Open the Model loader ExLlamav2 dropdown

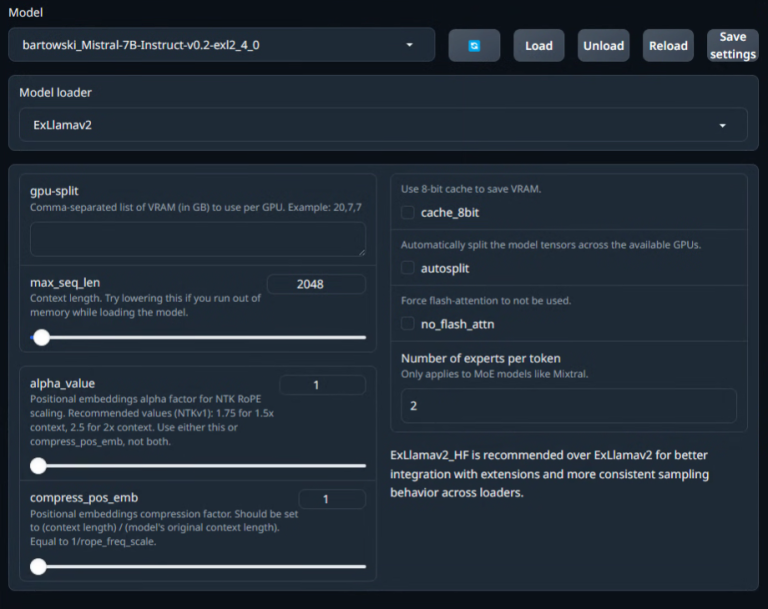(383, 125)
